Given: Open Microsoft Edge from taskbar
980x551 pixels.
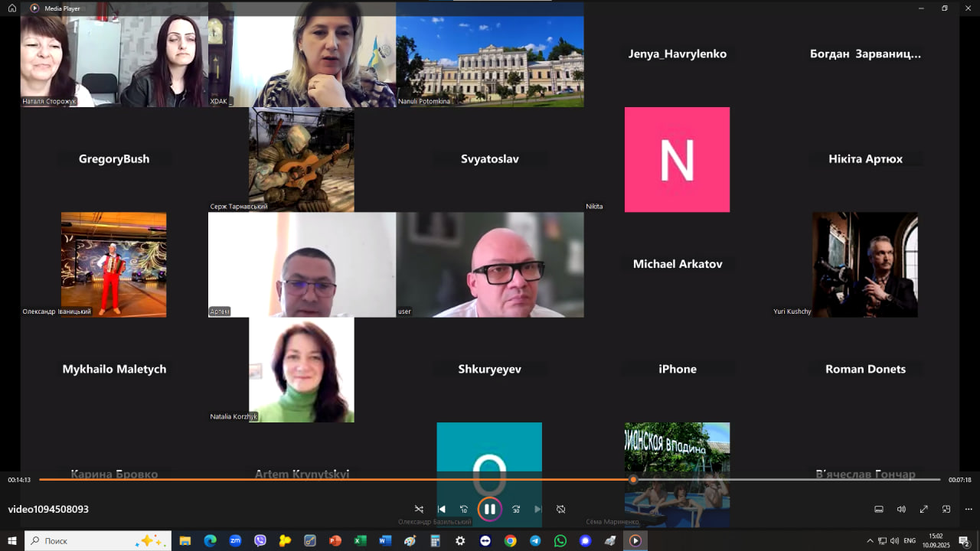Looking at the screenshot, I should [x=210, y=541].
